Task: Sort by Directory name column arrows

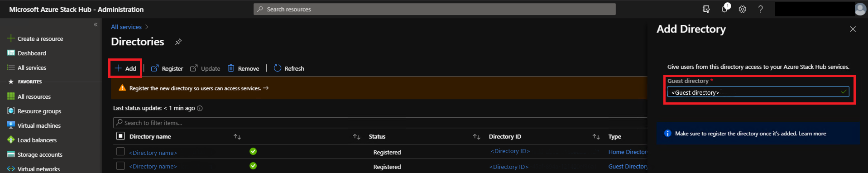Action: (237, 137)
